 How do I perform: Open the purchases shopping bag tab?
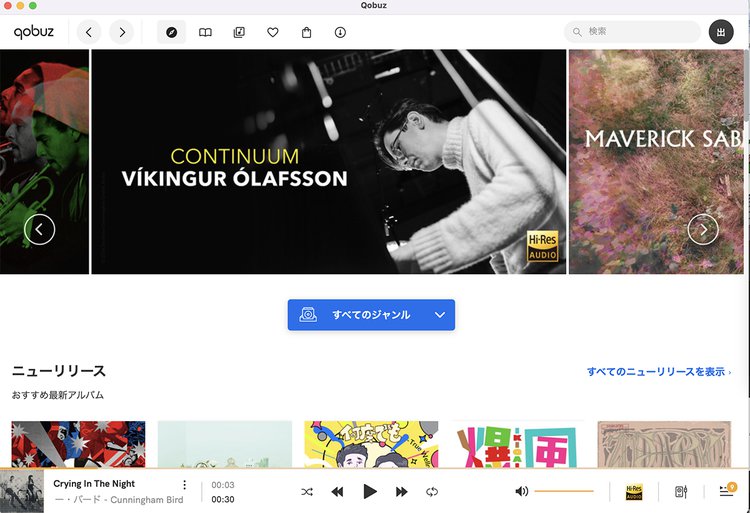click(x=307, y=32)
